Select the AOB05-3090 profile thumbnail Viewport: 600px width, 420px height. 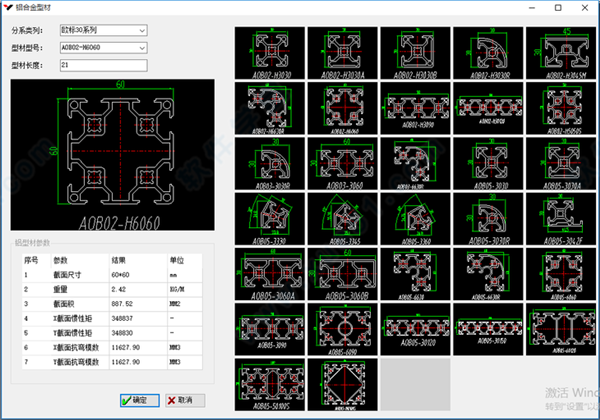pos(270,329)
